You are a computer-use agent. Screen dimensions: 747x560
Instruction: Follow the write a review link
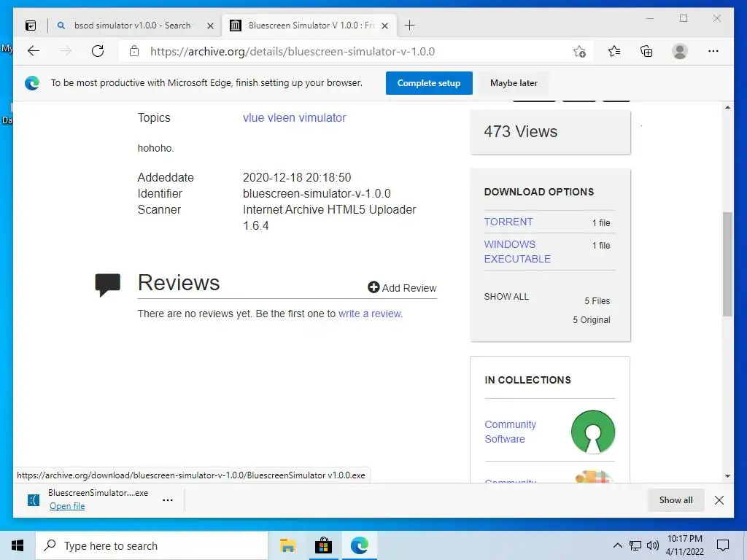(370, 314)
